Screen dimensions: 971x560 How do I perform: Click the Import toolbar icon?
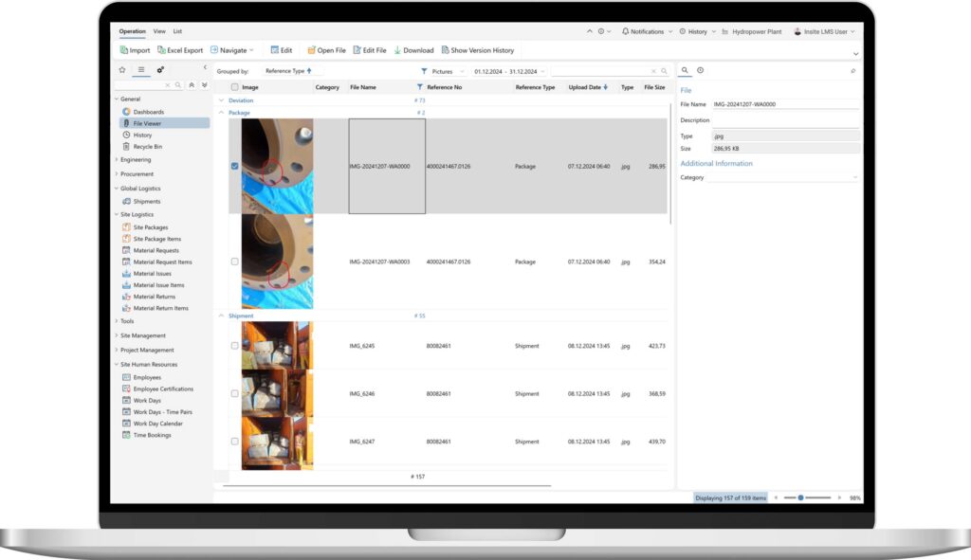click(135, 50)
